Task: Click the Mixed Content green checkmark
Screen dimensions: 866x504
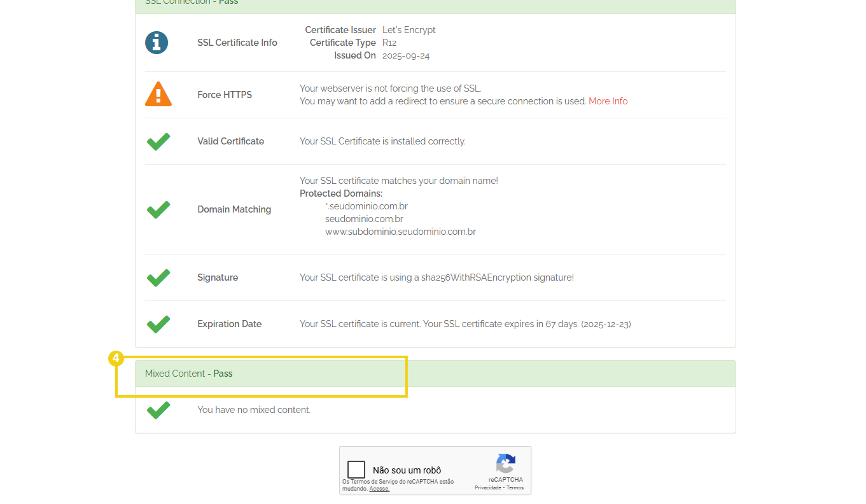Action: coord(158,410)
